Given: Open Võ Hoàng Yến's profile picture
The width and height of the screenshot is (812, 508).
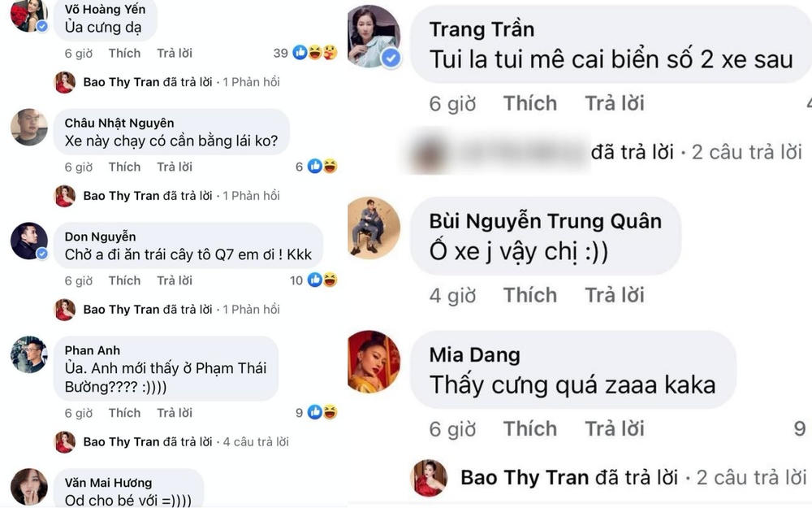Looking at the screenshot, I should pos(29,15).
